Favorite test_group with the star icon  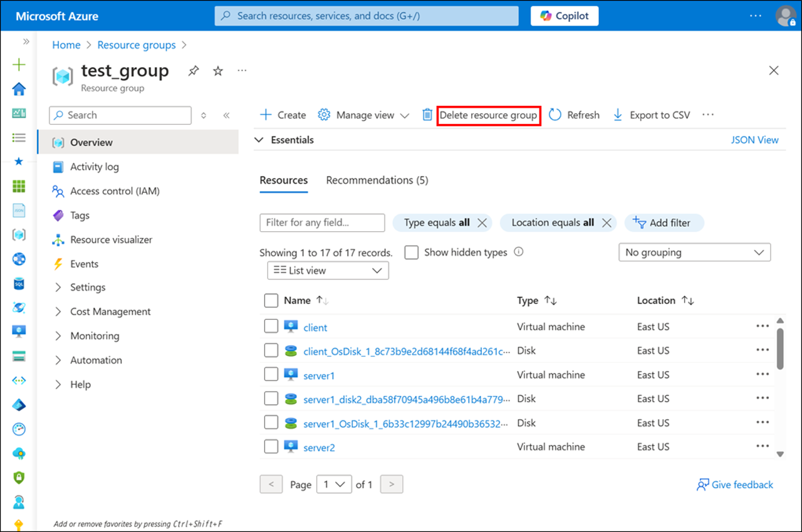pyautogui.click(x=217, y=71)
